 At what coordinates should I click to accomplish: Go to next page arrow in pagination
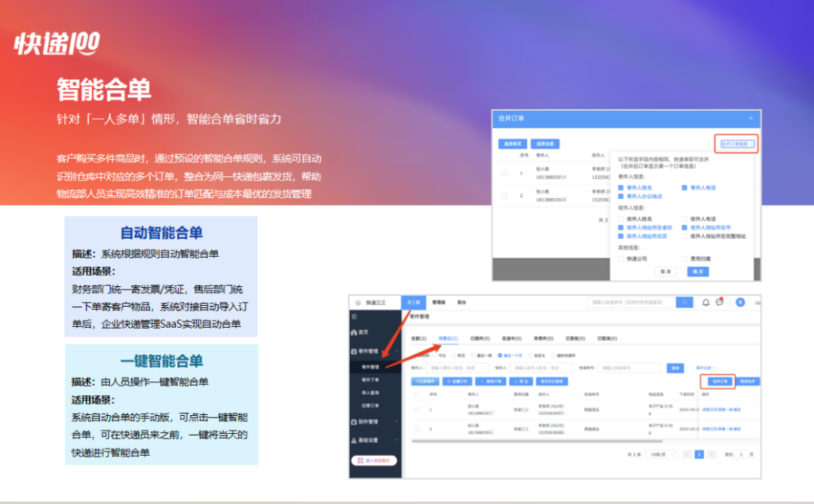point(711,455)
